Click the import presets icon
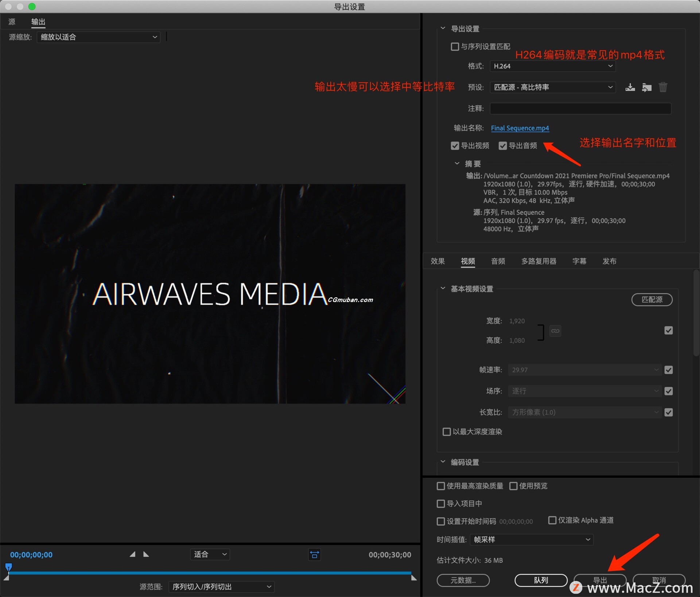The width and height of the screenshot is (700, 597). tap(647, 87)
